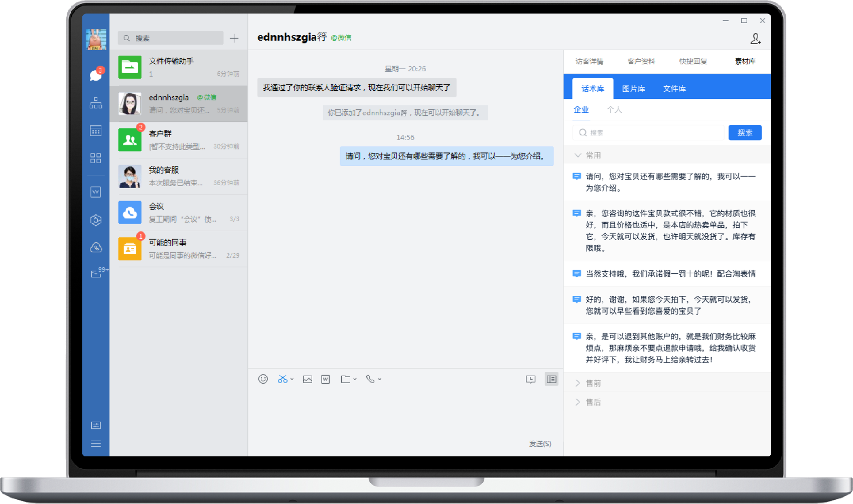Open the 会议 conversation
Viewport: 853px width, 504px height.
coord(179,213)
